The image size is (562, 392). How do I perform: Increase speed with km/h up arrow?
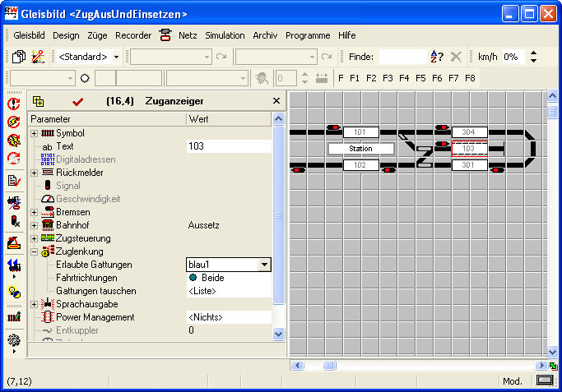534,53
